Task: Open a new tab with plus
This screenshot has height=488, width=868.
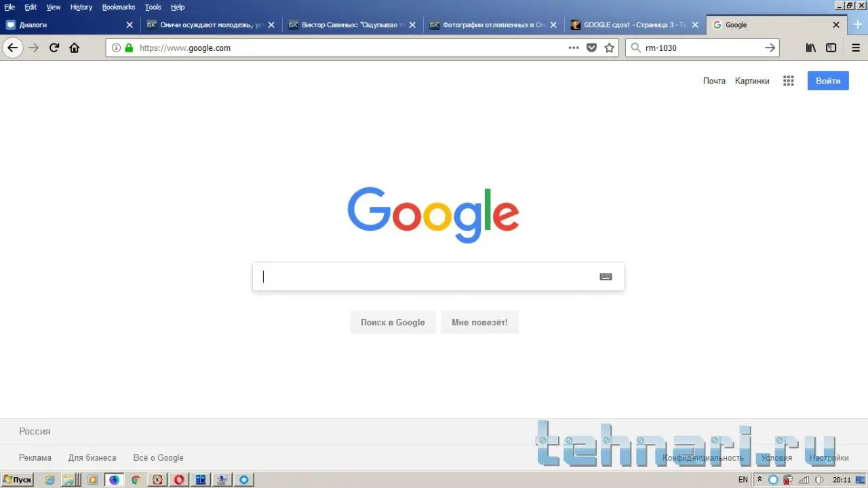Action: pyautogui.click(x=858, y=24)
